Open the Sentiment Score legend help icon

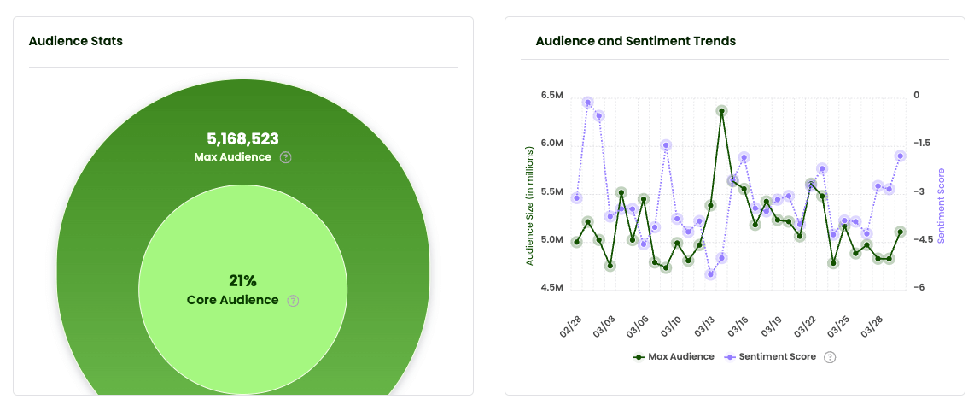tap(829, 357)
